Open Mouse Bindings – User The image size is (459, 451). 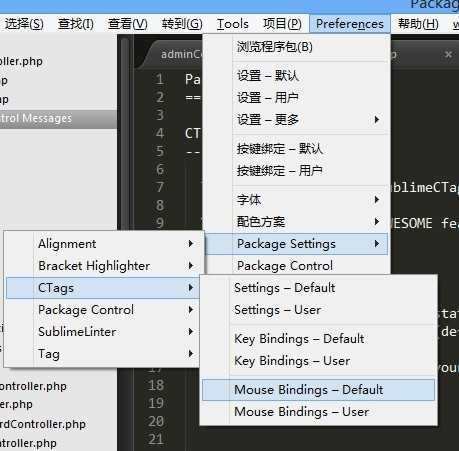[x=318, y=412]
